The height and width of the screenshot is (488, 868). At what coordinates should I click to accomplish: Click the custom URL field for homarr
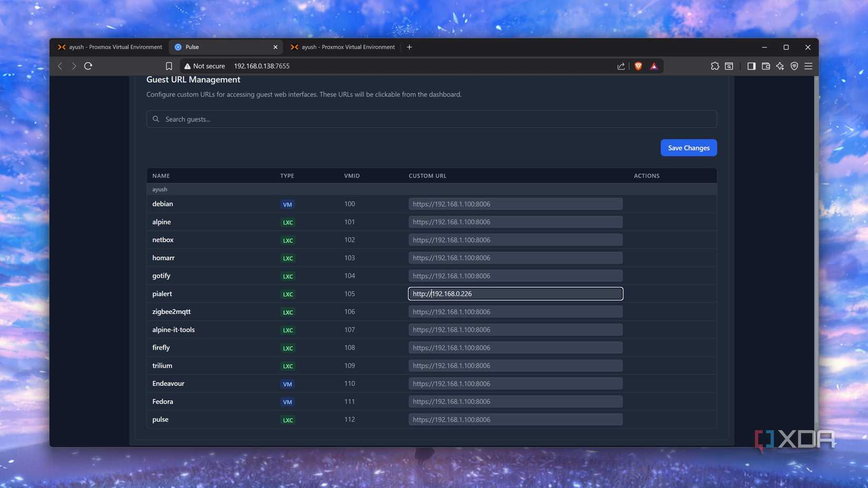click(516, 258)
